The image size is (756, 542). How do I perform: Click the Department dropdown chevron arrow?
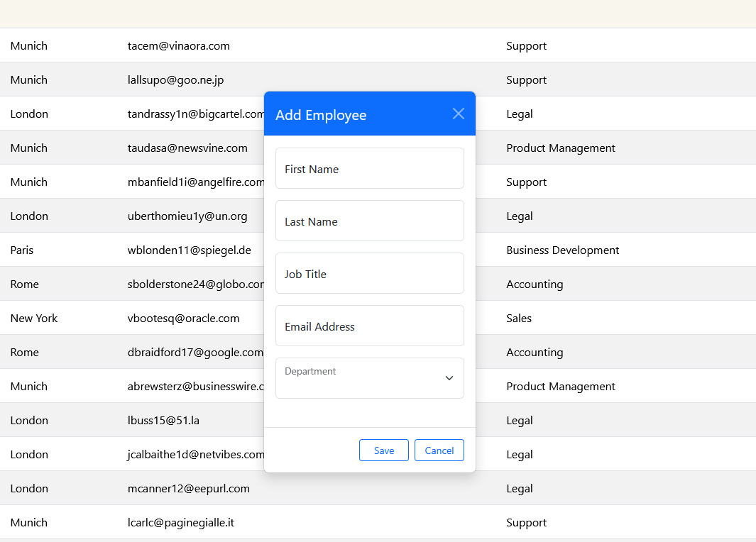coord(449,378)
